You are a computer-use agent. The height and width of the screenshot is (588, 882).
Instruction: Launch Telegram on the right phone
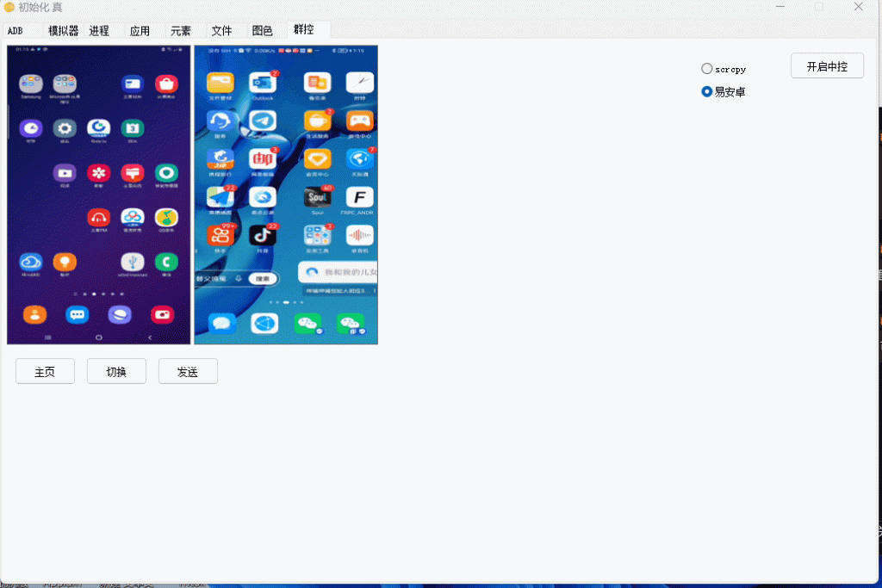[263, 121]
